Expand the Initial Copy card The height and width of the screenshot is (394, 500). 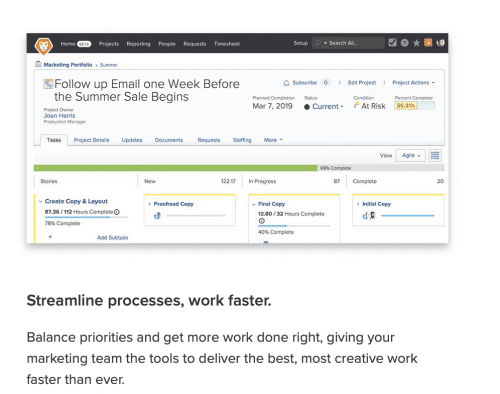pos(358,204)
